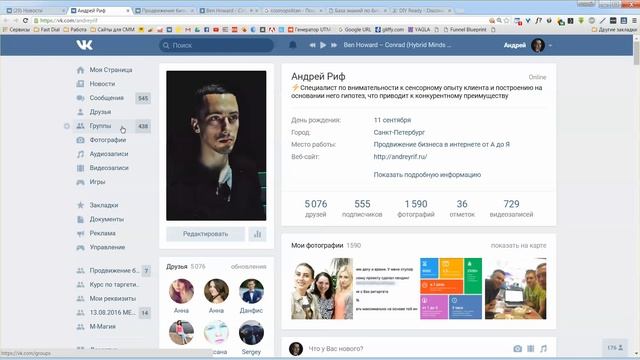640x360 pixels.
Task: Play the current audio track
Action: [x=323, y=45]
